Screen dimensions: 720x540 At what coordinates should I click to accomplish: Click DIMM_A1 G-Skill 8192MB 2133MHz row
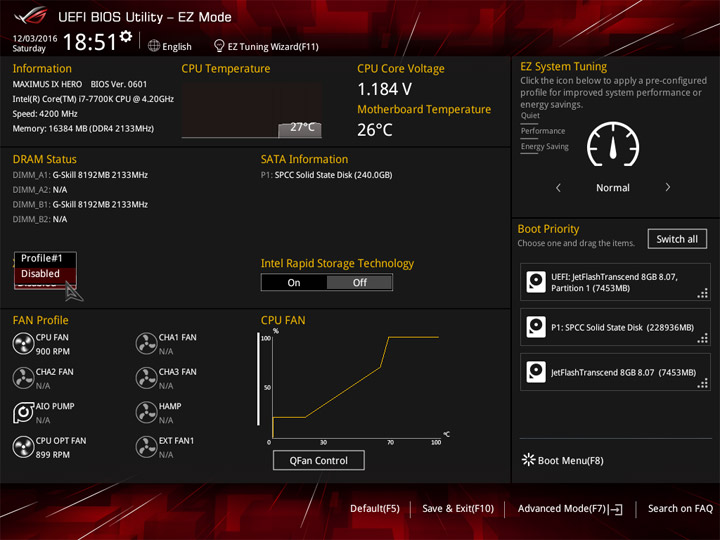pos(80,175)
